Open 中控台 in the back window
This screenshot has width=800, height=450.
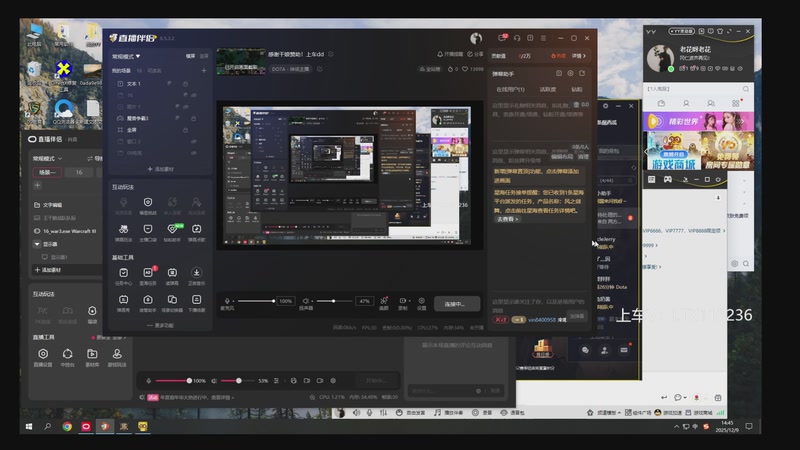tap(67, 354)
